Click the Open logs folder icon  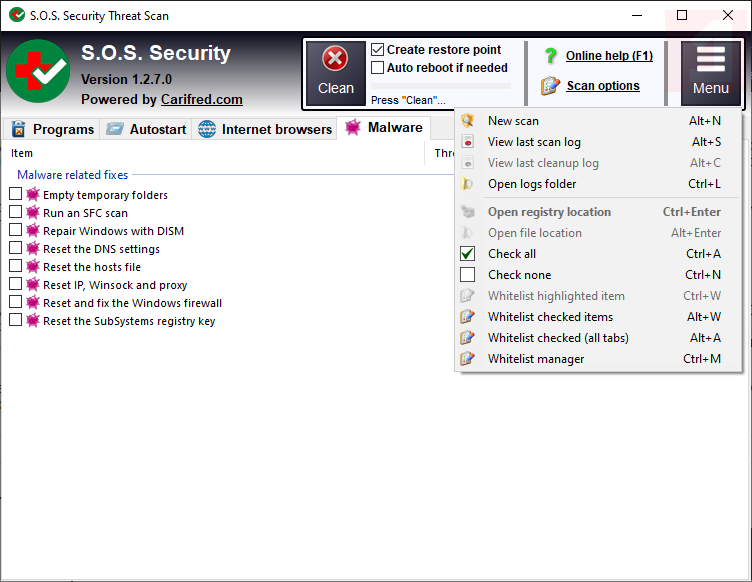coord(467,184)
